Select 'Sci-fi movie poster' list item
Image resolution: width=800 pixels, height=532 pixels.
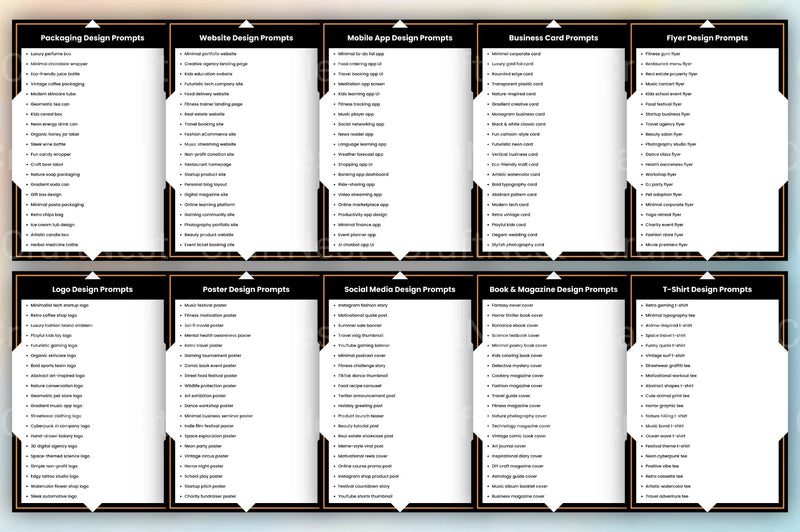[204, 325]
